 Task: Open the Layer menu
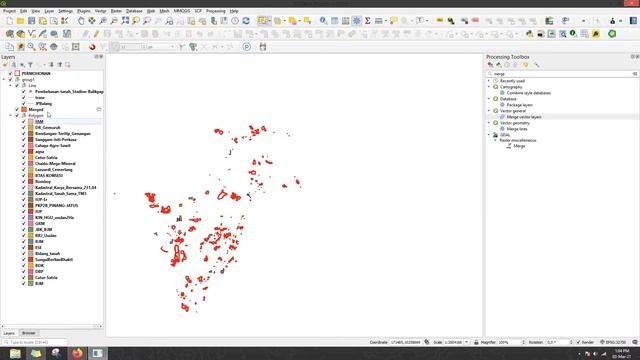click(49, 11)
